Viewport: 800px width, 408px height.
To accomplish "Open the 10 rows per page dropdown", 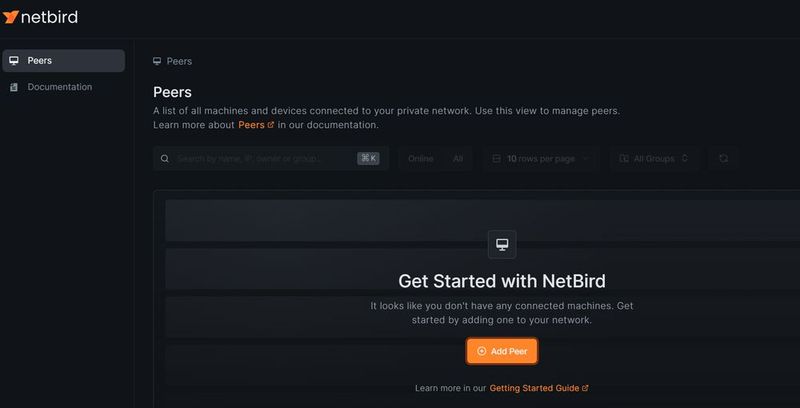I will coord(542,158).
